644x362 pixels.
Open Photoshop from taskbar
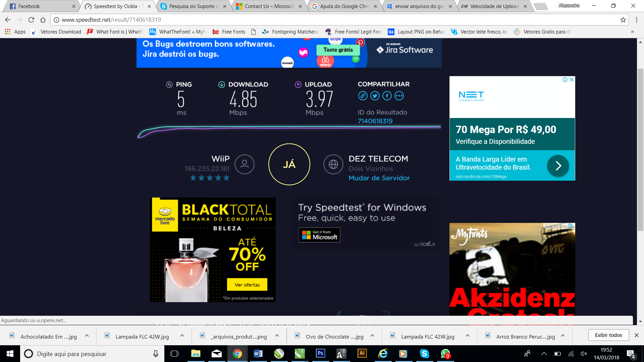click(x=321, y=354)
